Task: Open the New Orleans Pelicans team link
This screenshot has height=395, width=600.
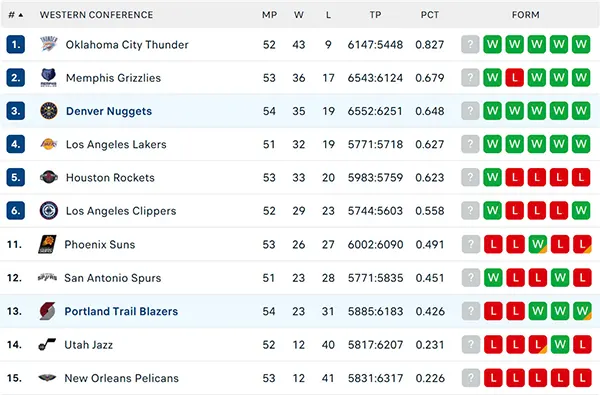Action: coord(122,378)
